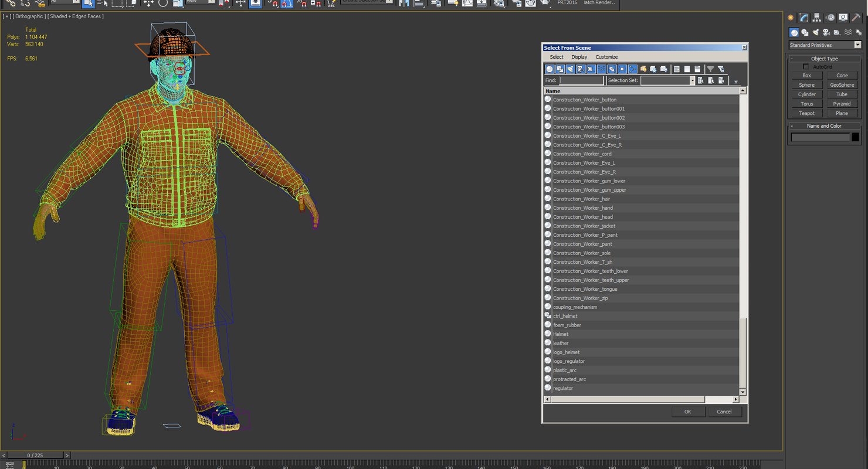The image size is (868, 469).
Task: Toggle Display Space Warps filter in dialog
Action: [602, 69]
